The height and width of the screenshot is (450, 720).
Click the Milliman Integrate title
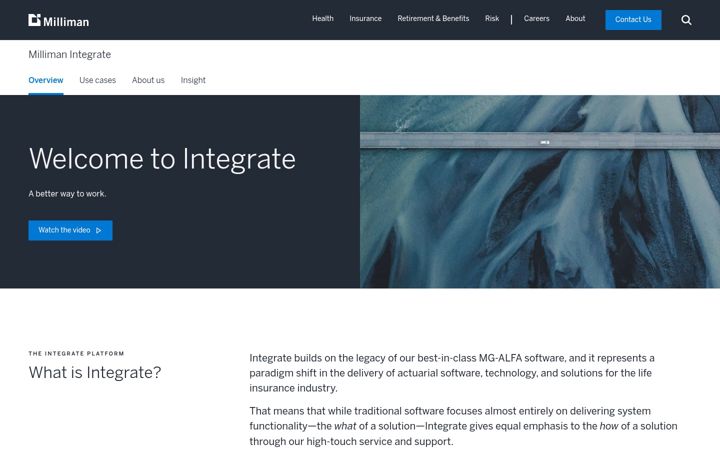70,54
